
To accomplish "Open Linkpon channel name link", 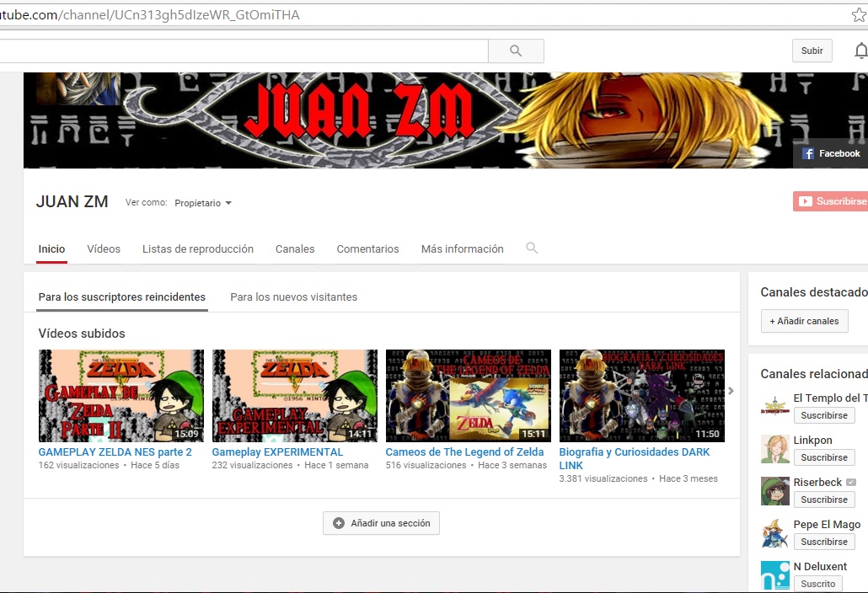I will pos(812,441).
